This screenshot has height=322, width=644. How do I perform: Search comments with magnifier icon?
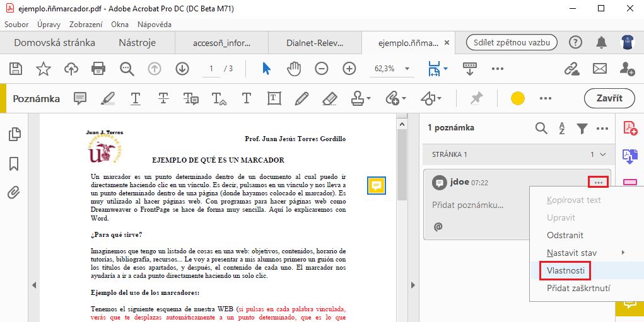pyautogui.click(x=541, y=128)
